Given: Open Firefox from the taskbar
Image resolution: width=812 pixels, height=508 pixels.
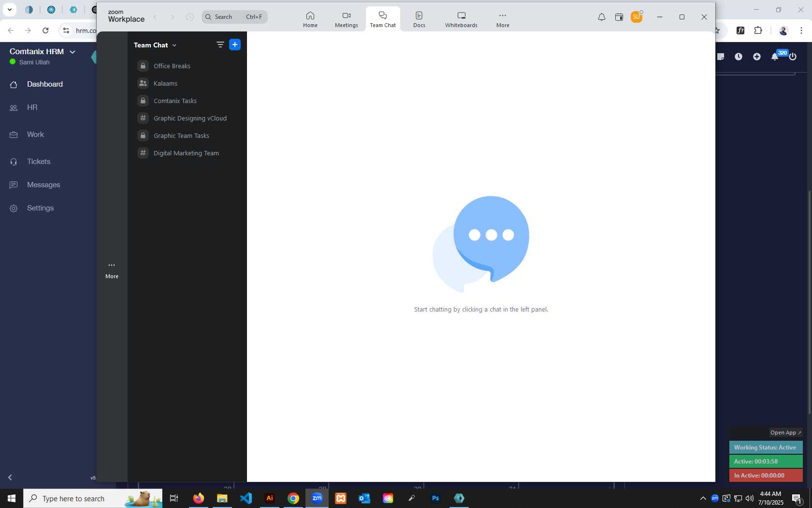Looking at the screenshot, I should 198,498.
